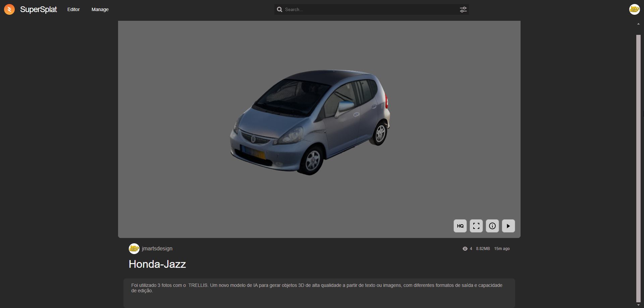Open the SuperSplat home title link
The image size is (644, 308).
(38, 9)
